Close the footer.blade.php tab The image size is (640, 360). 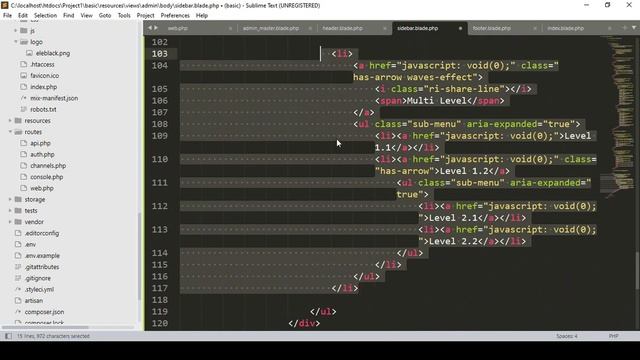(535, 28)
